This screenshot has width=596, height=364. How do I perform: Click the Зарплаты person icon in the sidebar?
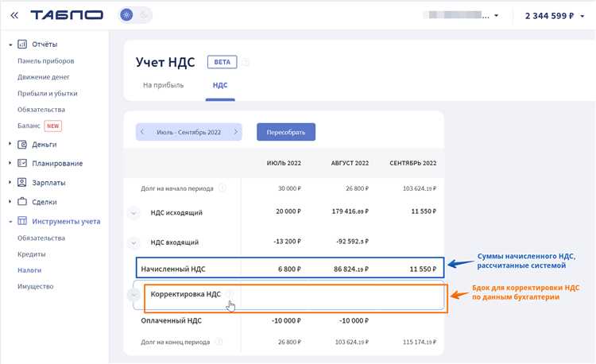[x=23, y=183]
